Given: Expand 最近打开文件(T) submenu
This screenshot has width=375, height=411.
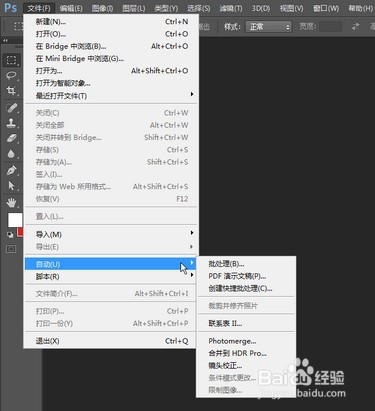Looking at the screenshot, I should click(x=112, y=96).
